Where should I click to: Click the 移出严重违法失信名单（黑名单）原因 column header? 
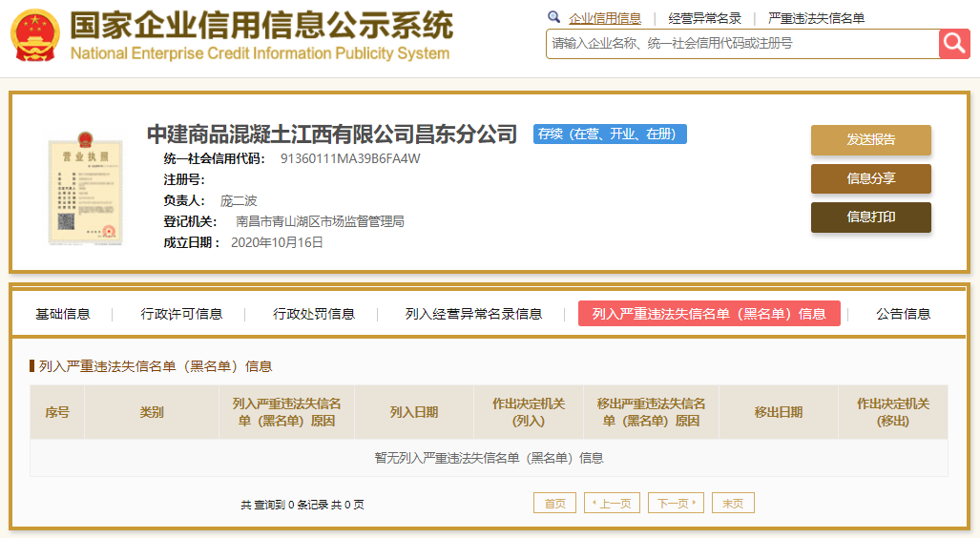(x=651, y=412)
